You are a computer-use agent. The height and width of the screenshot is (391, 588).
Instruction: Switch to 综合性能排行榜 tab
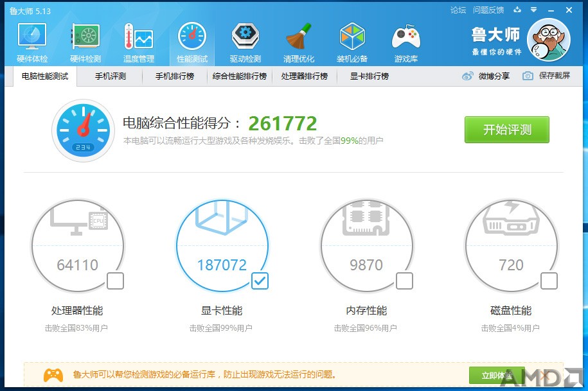click(239, 76)
